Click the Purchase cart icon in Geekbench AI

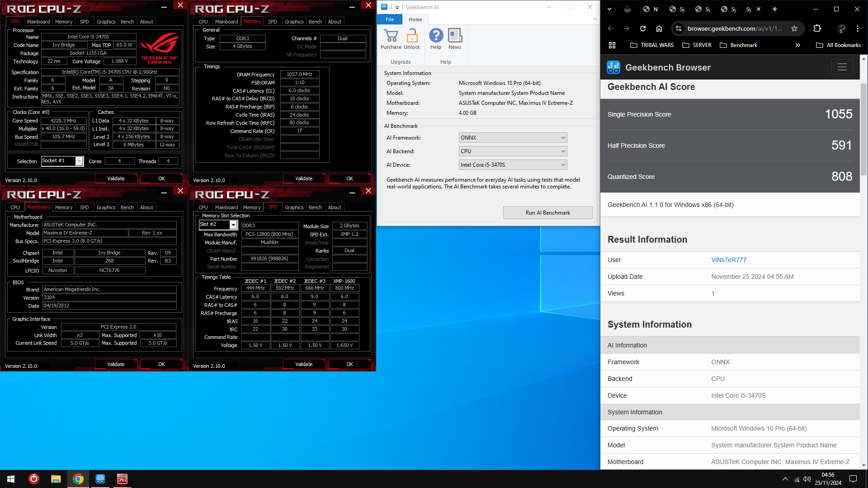391,36
